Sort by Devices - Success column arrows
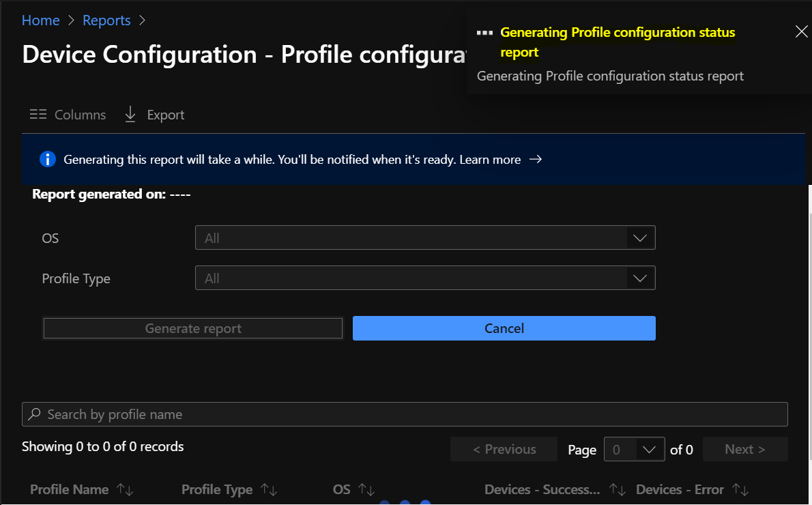 click(618, 489)
